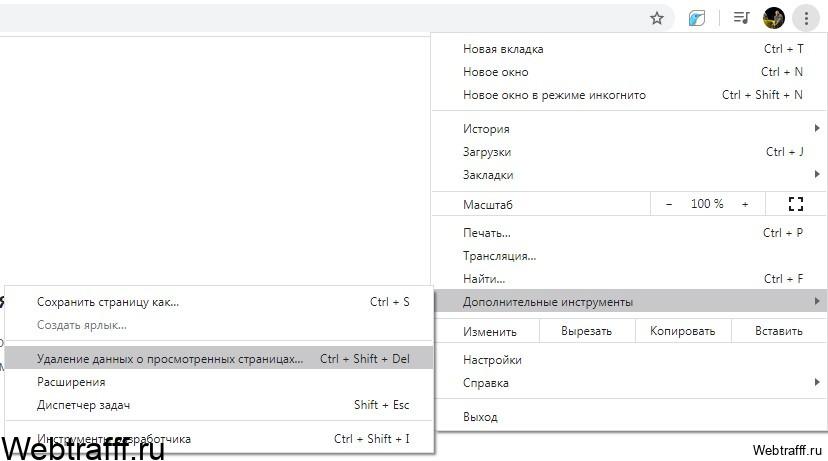This screenshot has height=461, width=828.
Task: Select Новое окно menu item
Action: pyautogui.click(x=629, y=72)
